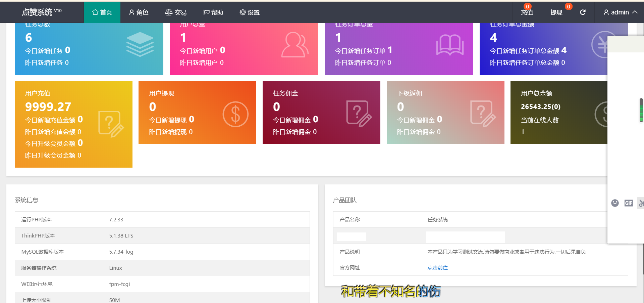The image size is (644, 303).
Task: Expand the admin user dropdown
Action: pyautogui.click(x=620, y=12)
